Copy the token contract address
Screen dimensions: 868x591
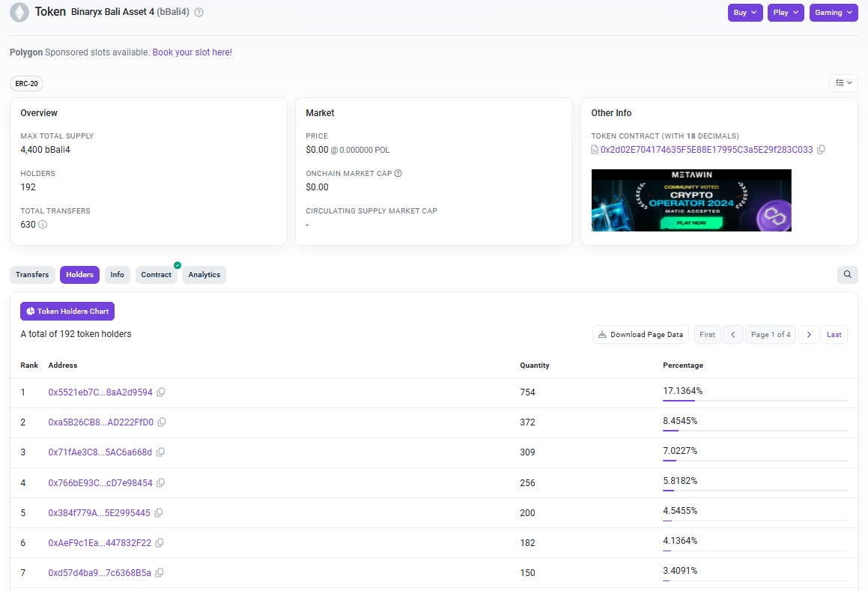point(821,149)
